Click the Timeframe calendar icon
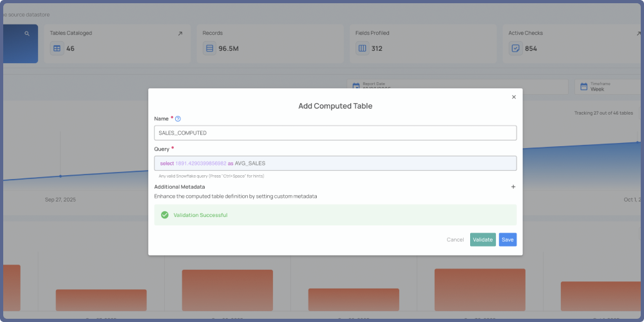Viewport: 644px width, 322px height. (x=583, y=86)
